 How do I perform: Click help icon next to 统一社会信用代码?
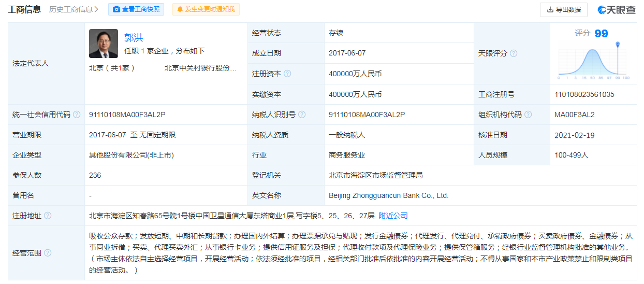77,115
